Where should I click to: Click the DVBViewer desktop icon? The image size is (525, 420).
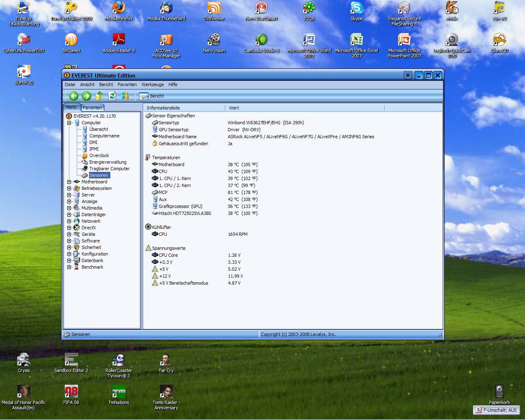tap(214, 11)
